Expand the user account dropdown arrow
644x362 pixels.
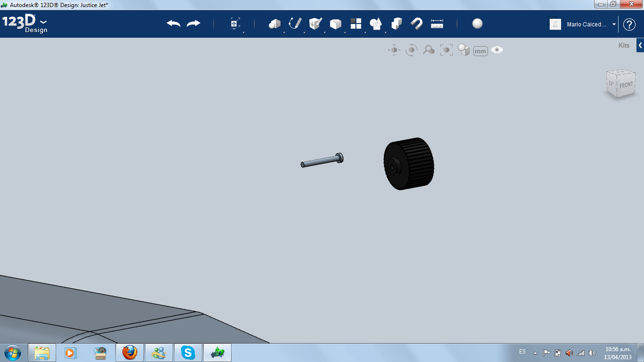point(614,24)
